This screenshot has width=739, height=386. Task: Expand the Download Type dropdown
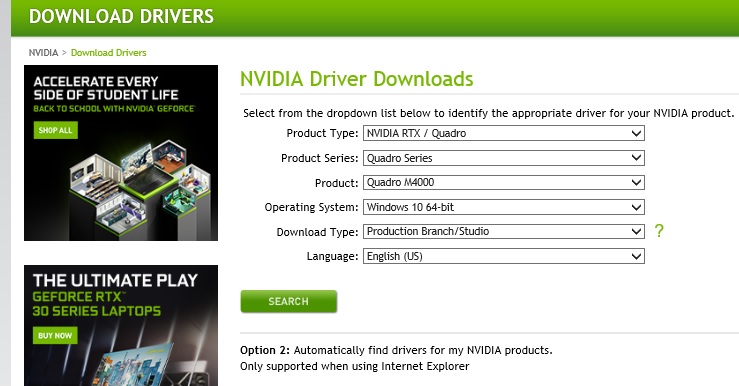pyautogui.click(x=503, y=231)
